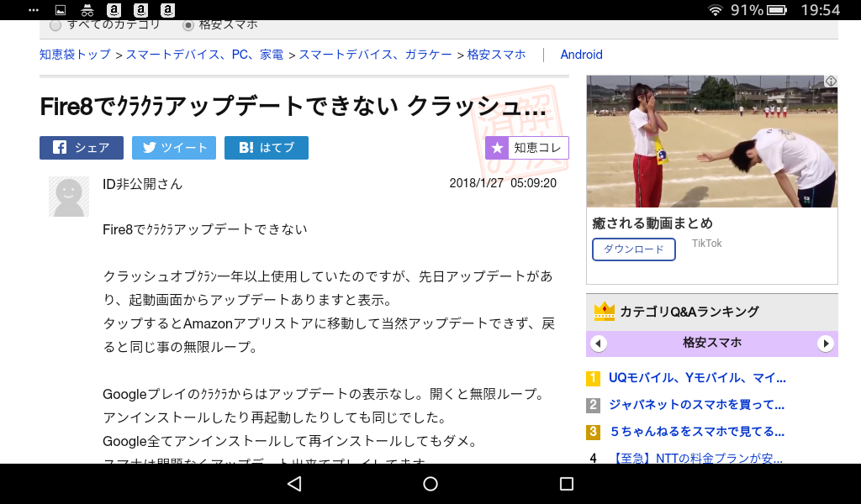Viewport: 861px width, 504px height.
Task: Tap the 癒される動画まとめ ad title
Action: [652, 223]
